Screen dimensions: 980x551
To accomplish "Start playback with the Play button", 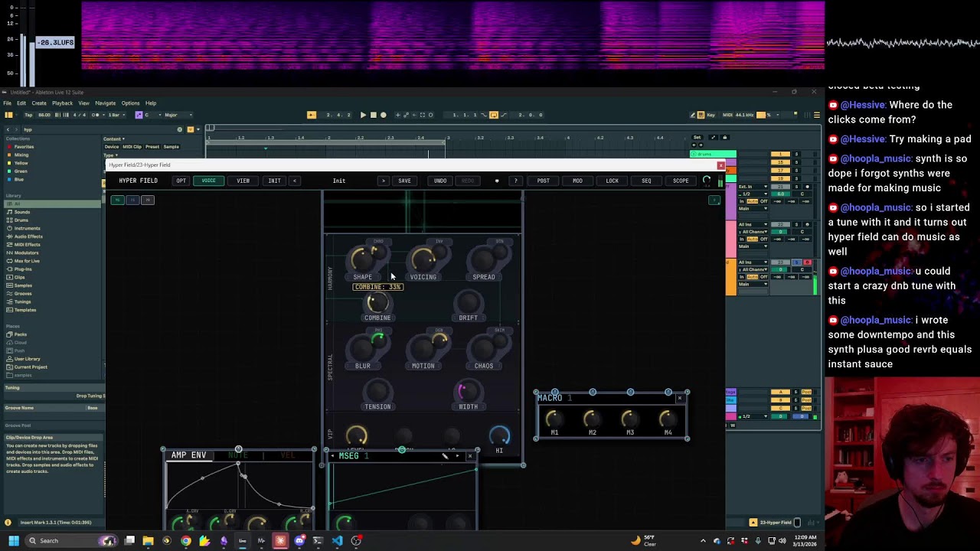I will (363, 115).
